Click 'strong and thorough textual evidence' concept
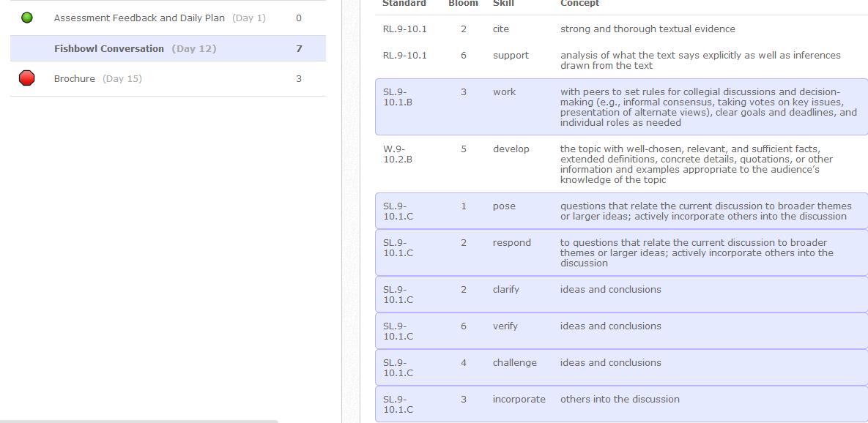Viewport: 868px width, 423px height. (x=648, y=29)
